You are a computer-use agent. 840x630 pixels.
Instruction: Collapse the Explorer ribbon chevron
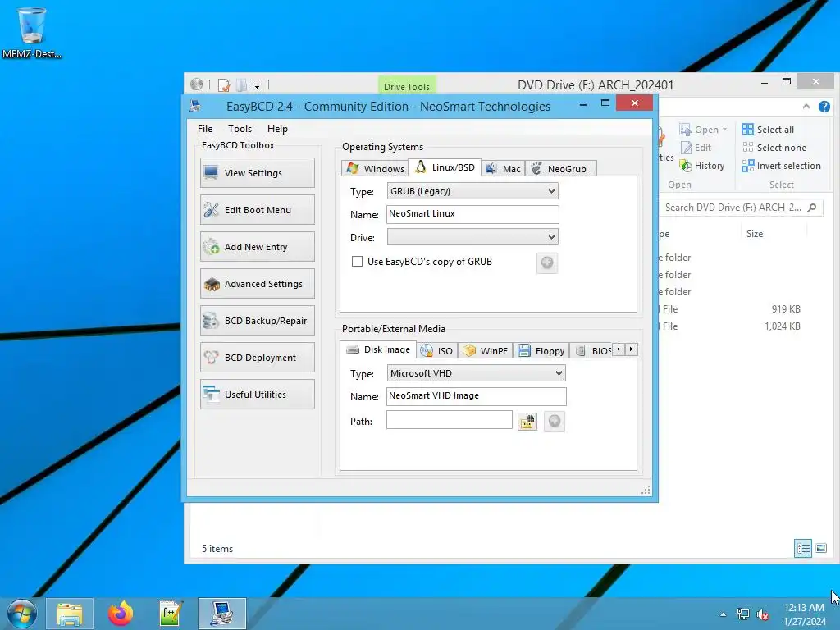[x=806, y=107]
